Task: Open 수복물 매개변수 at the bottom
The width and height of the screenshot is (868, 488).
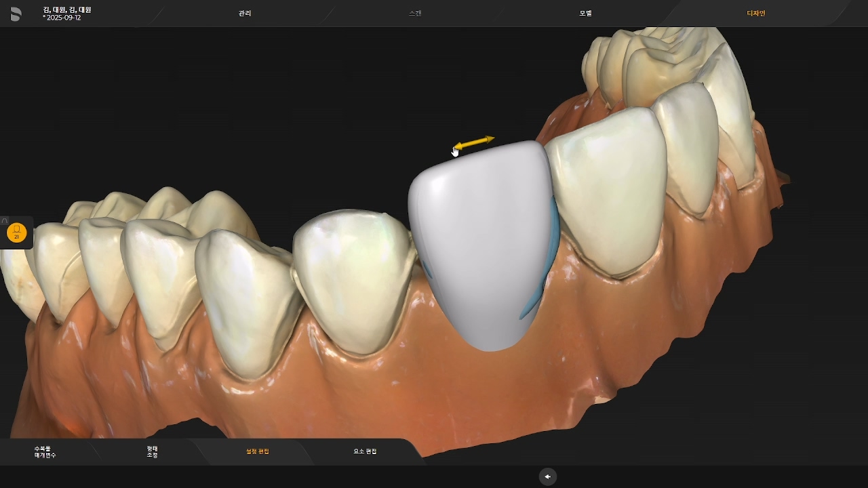Action: (45, 451)
